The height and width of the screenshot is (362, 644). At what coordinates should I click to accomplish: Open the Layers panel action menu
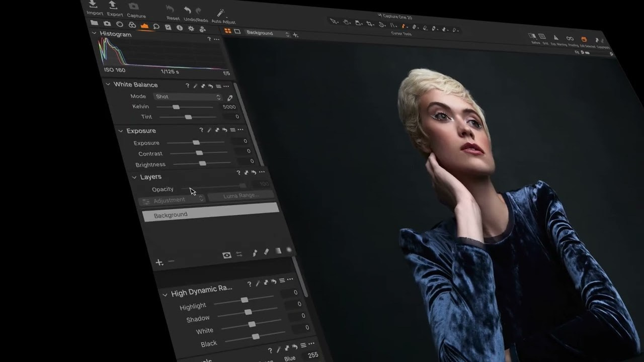[x=262, y=171]
